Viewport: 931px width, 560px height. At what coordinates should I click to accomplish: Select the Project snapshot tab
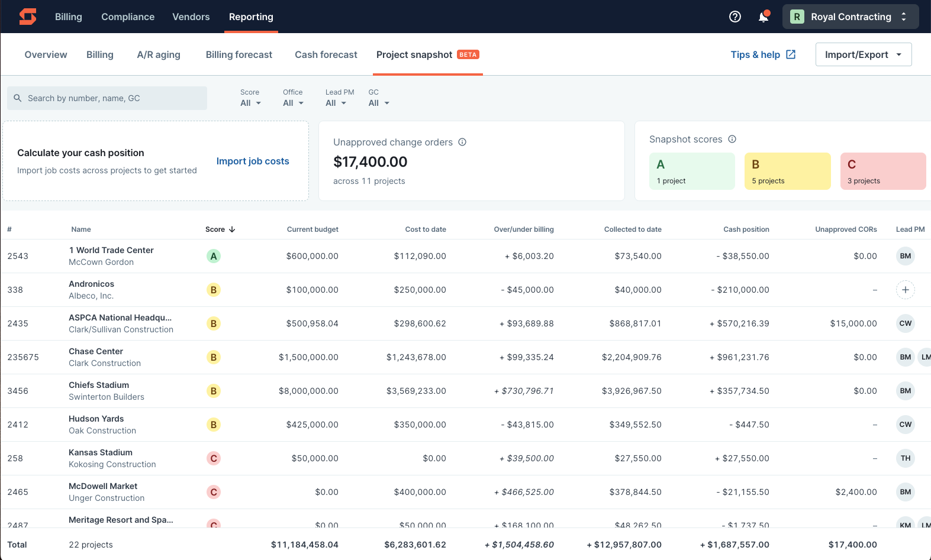point(427,54)
